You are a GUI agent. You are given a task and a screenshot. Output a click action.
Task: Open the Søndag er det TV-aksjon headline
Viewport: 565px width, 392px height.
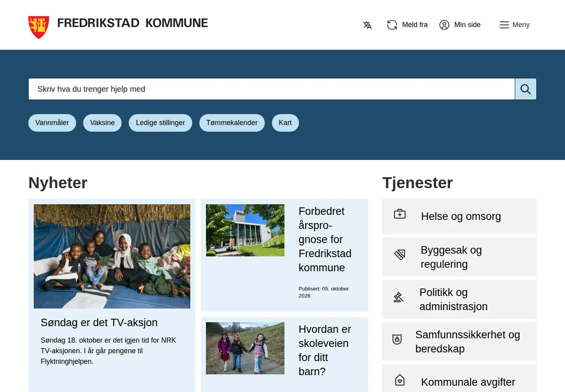tap(99, 323)
